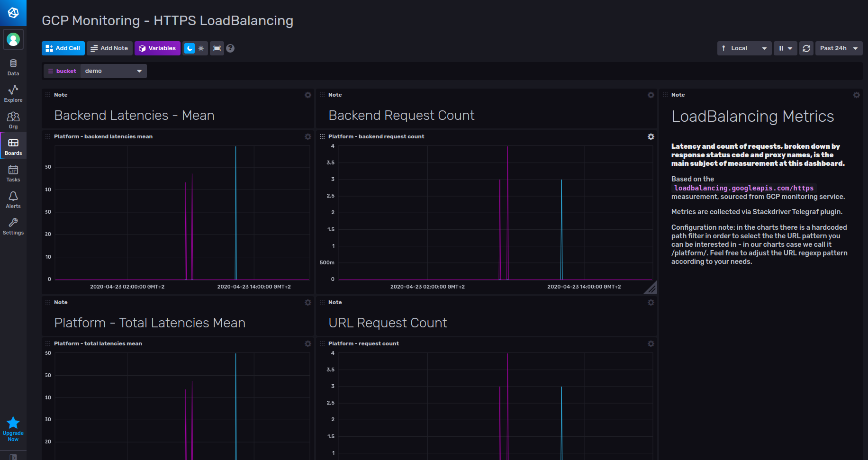Open Settings from the sidebar
Viewport: 868px width, 460px height.
pos(13,226)
